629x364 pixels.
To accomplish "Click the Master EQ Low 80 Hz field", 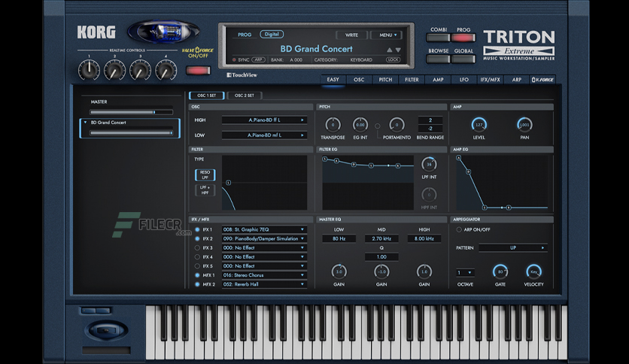I will coord(339,238).
